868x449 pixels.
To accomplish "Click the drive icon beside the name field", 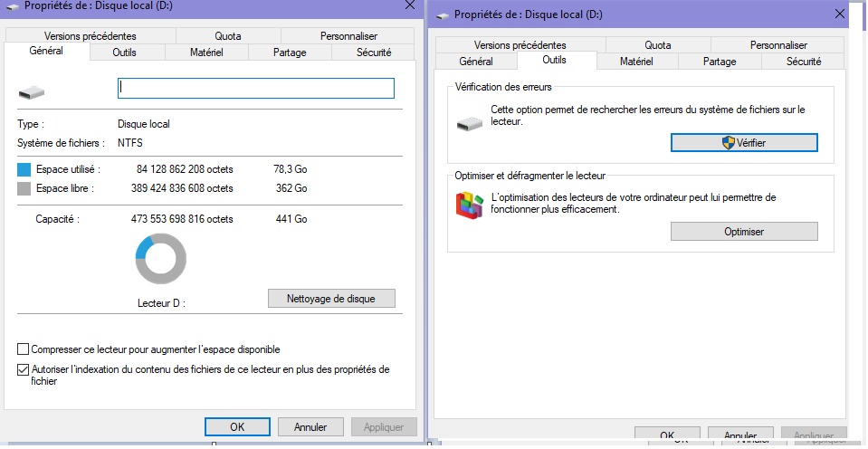I will click(30, 91).
